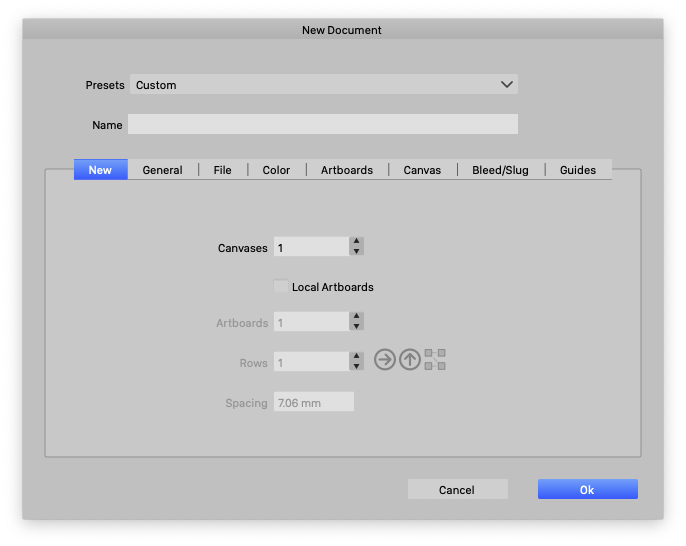Open the Presets dropdown
The width and height of the screenshot is (686, 546).
tap(323, 85)
